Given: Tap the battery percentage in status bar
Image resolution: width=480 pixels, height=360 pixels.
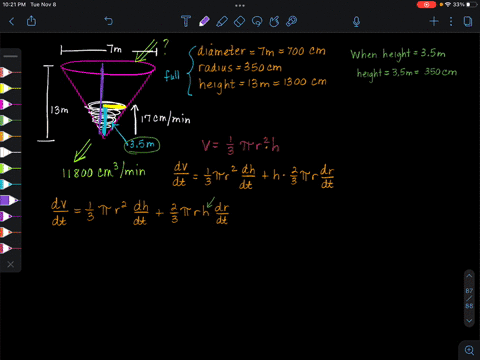Looking at the screenshot, I should [x=459, y=5].
